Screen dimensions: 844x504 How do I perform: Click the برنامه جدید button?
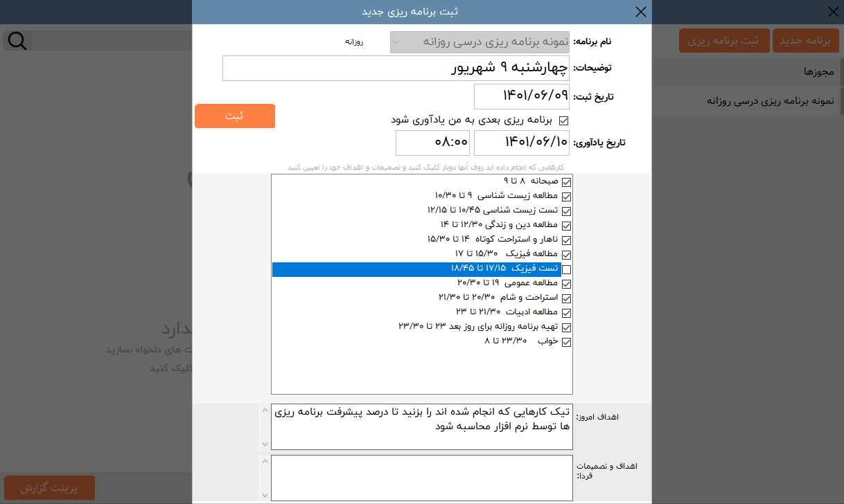point(805,41)
